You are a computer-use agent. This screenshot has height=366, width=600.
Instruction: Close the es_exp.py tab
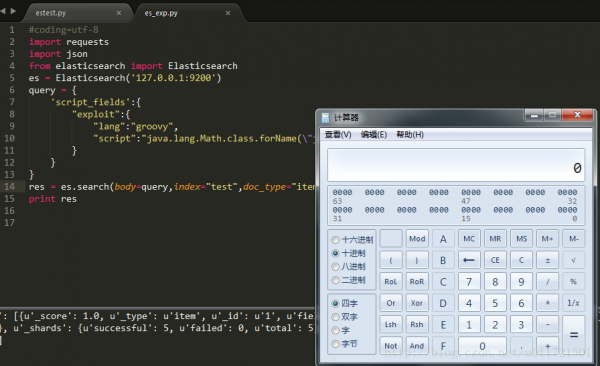point(228,13)
